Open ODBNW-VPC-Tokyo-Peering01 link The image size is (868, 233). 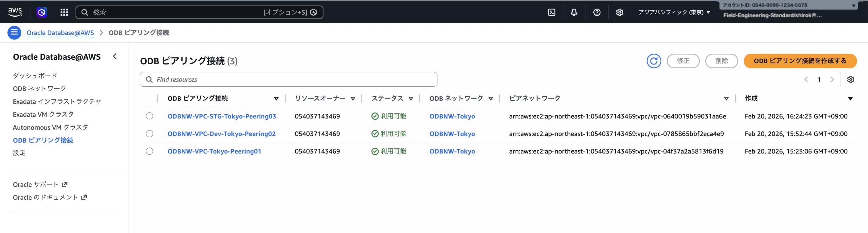click(214, 151)
